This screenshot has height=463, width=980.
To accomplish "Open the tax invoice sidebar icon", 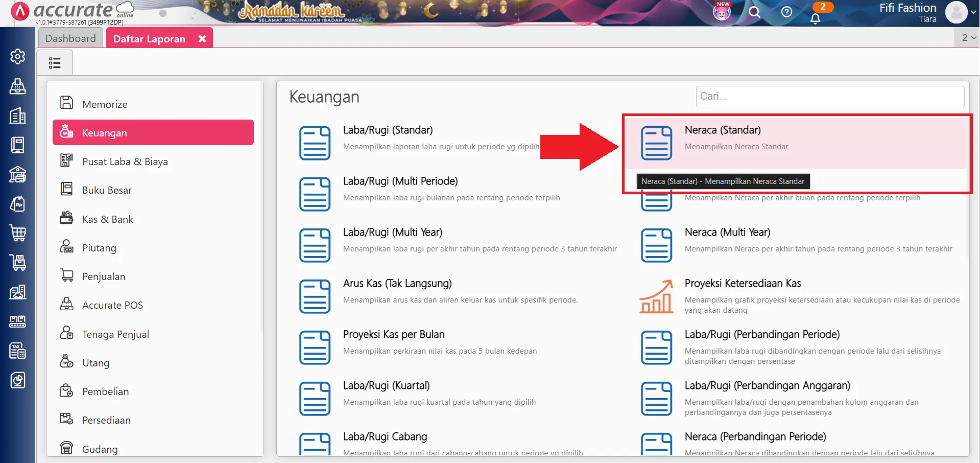I will [17, 351].
